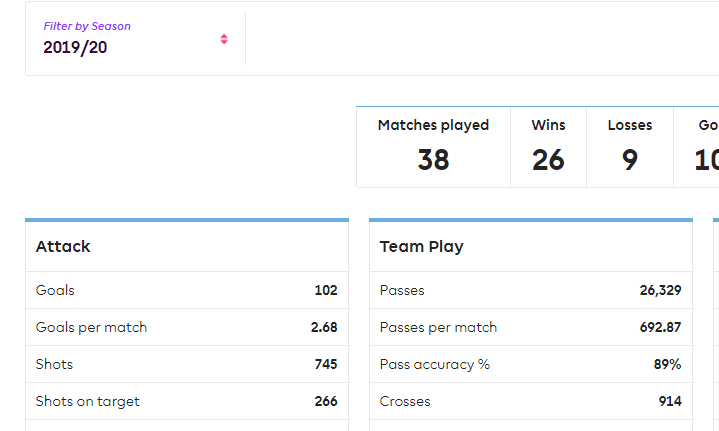Select the 2019/20 season value
This screenshot has width=719, height=431.
(x=75, y=47)
